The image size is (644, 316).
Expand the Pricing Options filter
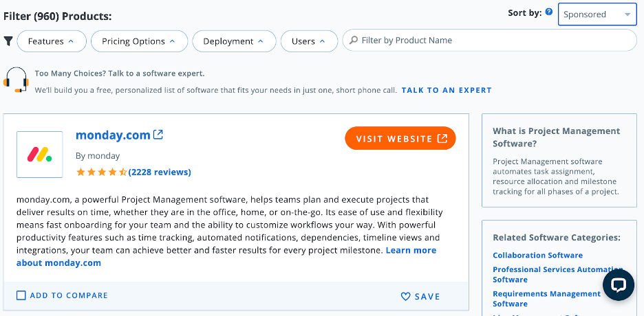pos(139,41)
